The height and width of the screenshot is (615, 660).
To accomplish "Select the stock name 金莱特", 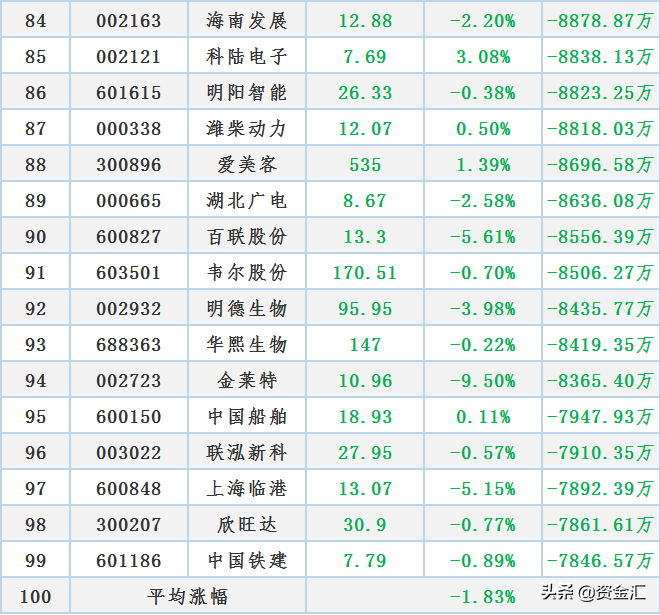I will coord(247,381).
